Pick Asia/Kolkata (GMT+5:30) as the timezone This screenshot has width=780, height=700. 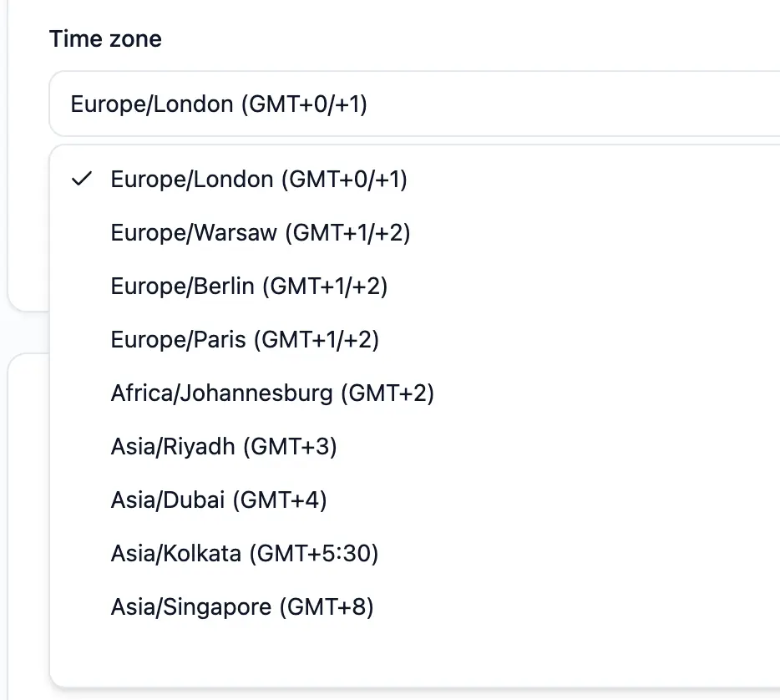click(244, 554)
